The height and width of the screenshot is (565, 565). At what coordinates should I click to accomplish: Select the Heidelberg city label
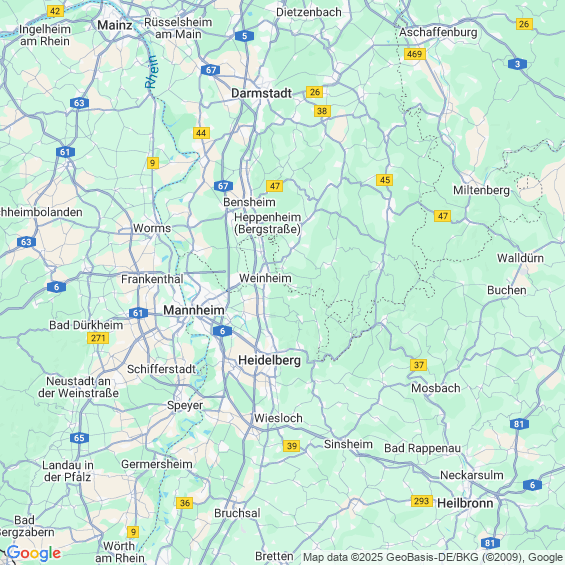tap(270, 360)
